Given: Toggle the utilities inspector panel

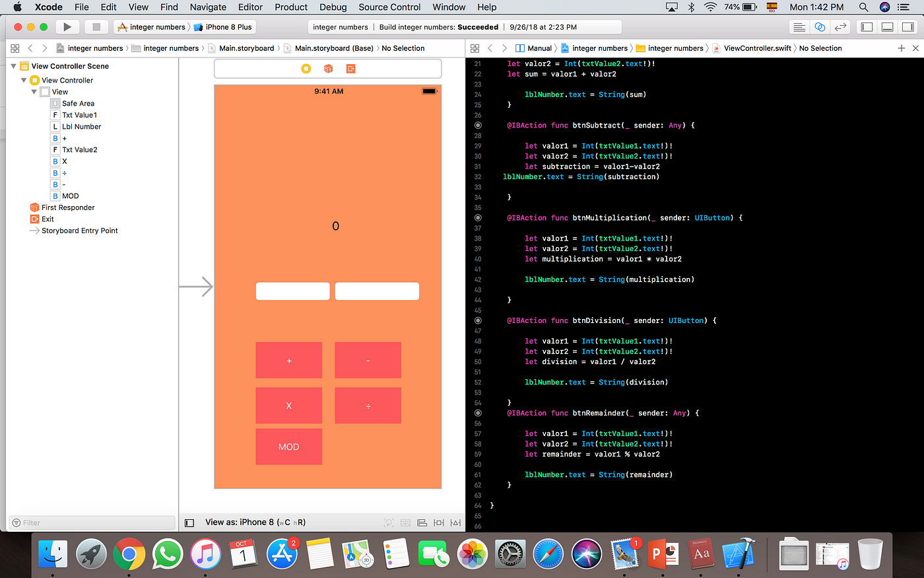Looking at the screenshot, I should [908, 27].
